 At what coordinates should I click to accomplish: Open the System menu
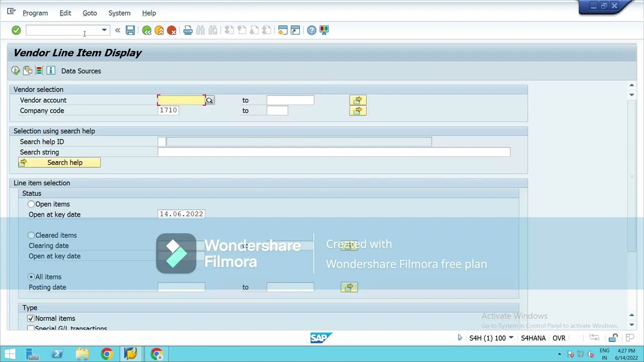point(119,13)
